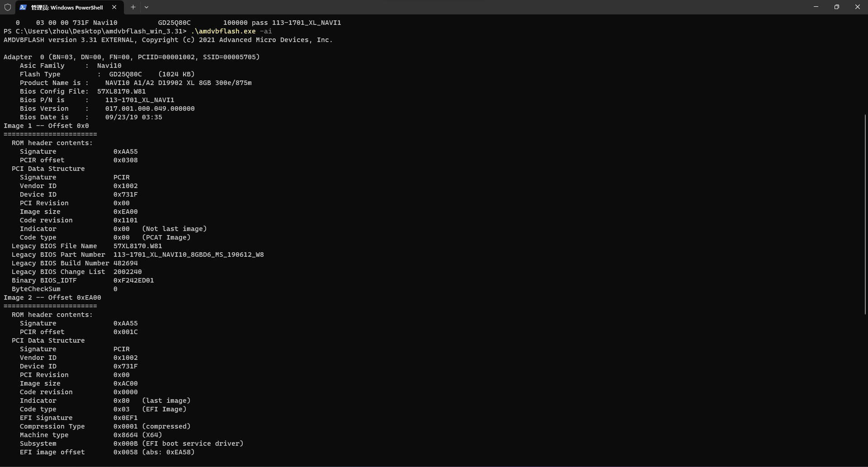Click the Image 2 -- Offset 0xEA00 heading
The image size is (868, 467).
point(52,297)
